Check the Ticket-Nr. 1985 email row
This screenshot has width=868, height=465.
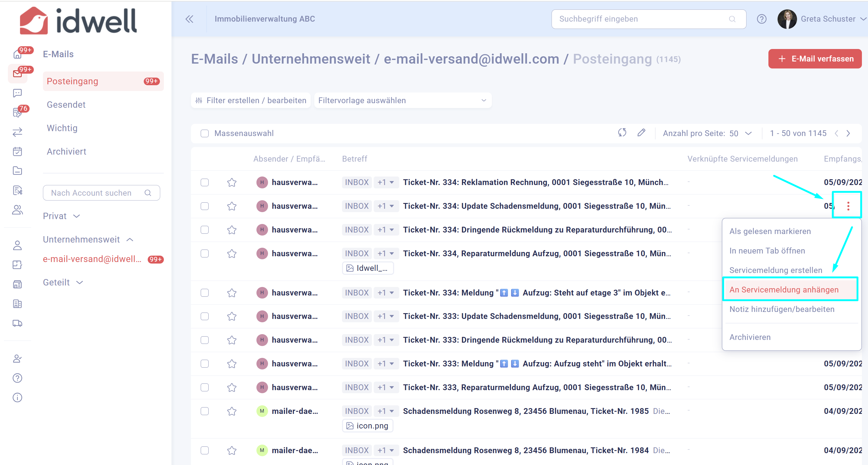(205, 411)
